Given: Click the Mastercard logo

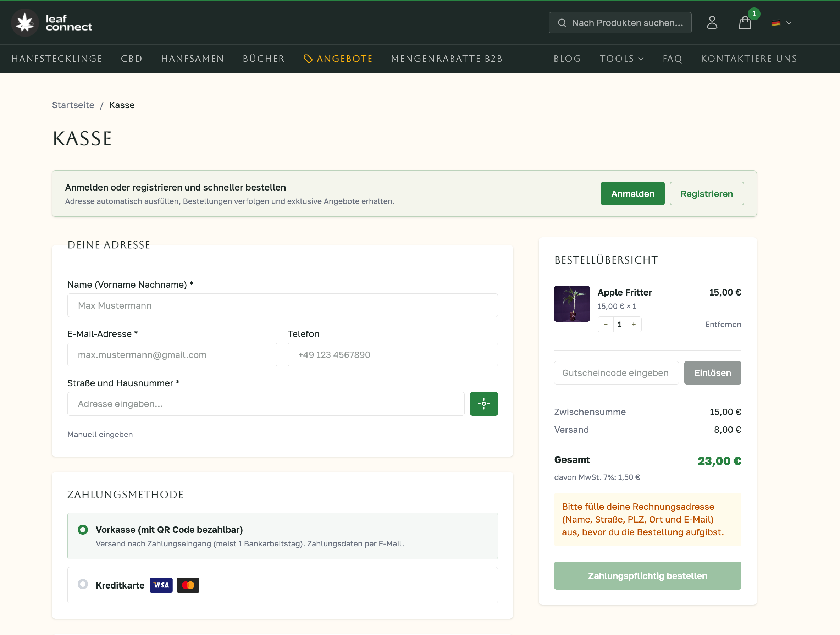Looking at the screenshot, I should tap(188, 585).
